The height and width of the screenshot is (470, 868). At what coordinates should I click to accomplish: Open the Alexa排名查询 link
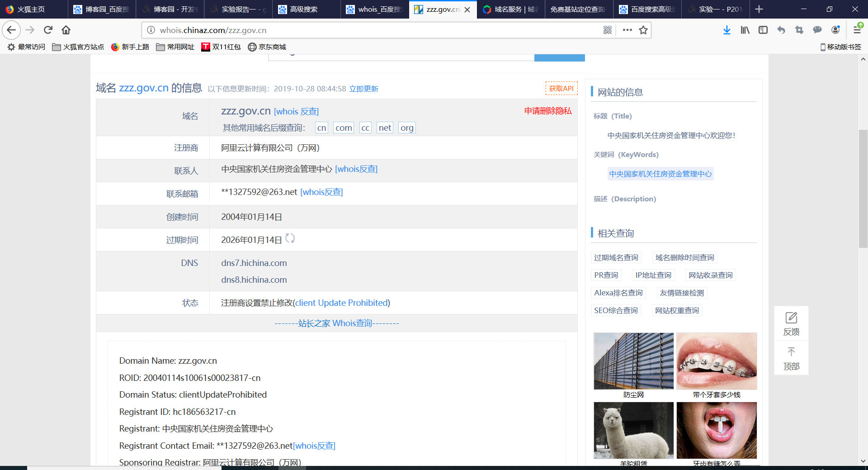(618, 293)
